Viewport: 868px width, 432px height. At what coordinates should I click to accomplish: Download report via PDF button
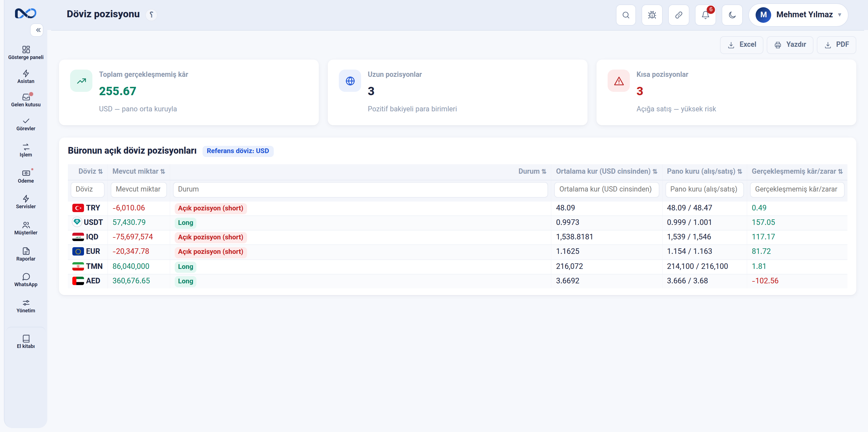pyautogui.click(x=836, y=45)
